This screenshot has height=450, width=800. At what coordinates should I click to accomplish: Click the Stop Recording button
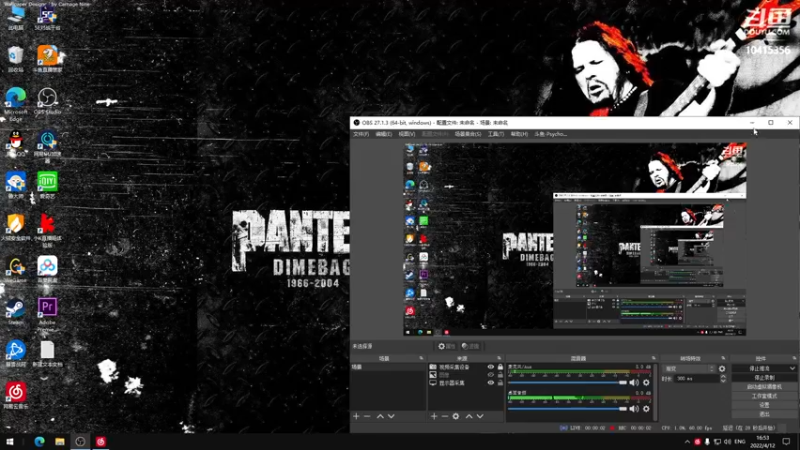coord(764,378)
